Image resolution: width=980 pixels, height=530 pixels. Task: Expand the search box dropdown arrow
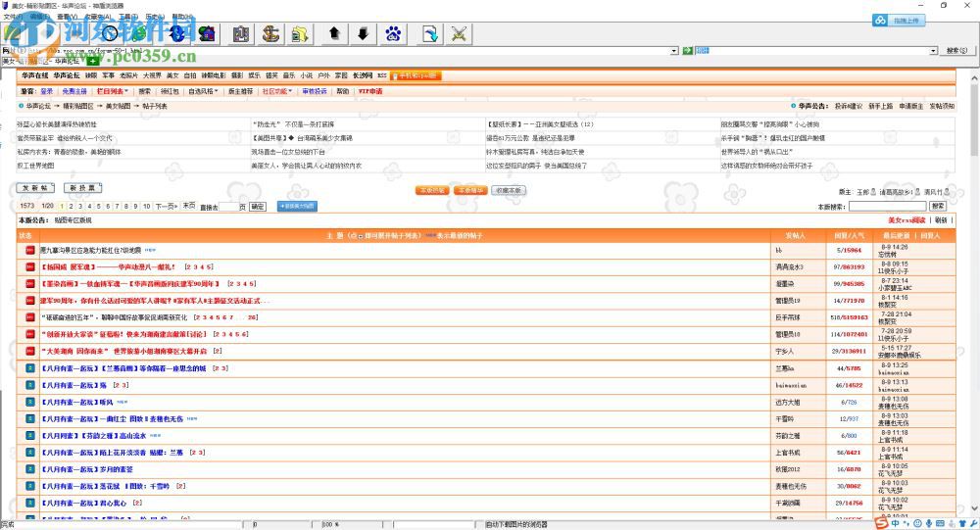[x=932, y=51]
